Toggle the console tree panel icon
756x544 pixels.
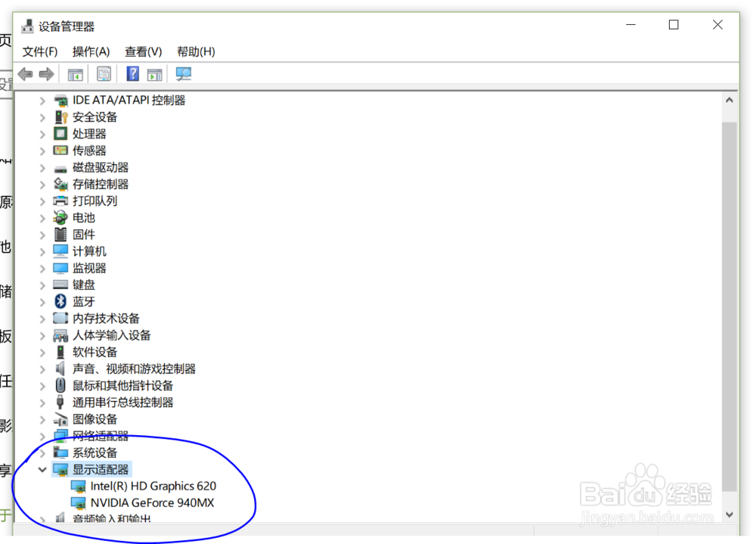click(x=74, y=73)
